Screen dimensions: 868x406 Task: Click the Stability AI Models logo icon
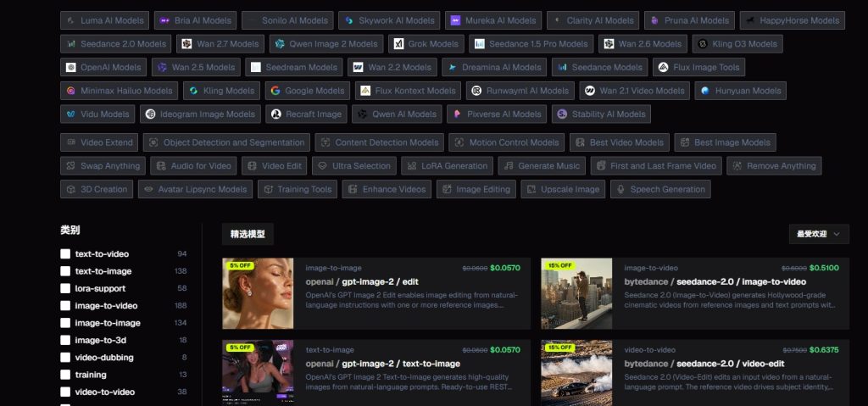pyautogui.click(x=562, y=114)
